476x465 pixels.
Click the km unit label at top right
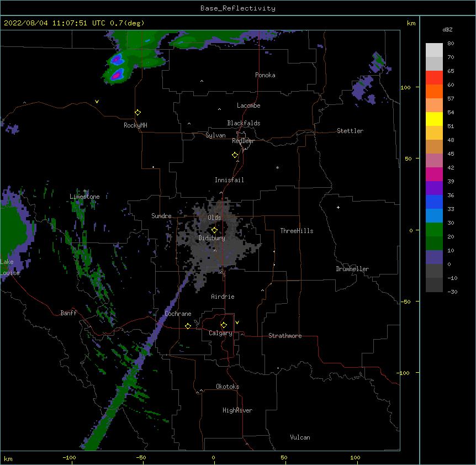click(411, 23)
